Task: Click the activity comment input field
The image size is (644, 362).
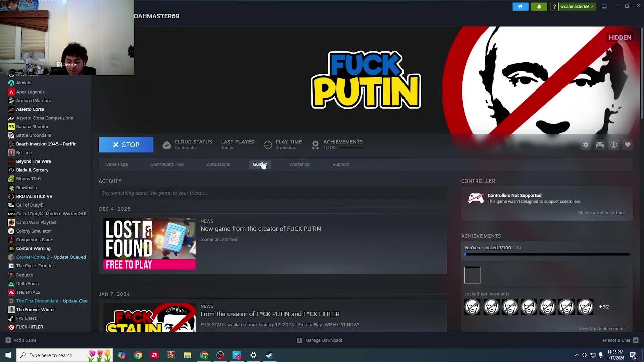Action: pos(273,193)
